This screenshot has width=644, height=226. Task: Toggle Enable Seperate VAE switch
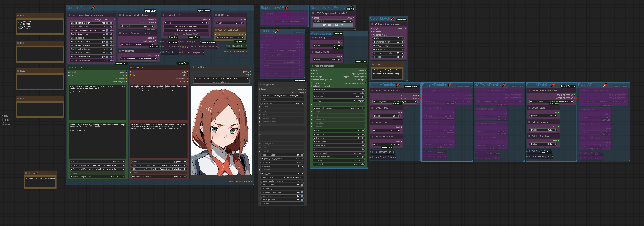tap(107, 27)
